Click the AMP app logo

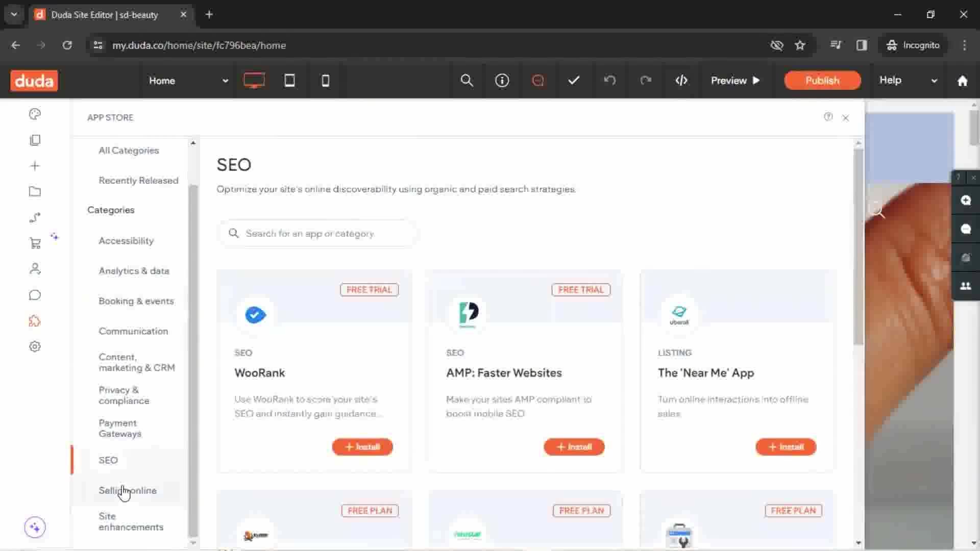[468, 315]
